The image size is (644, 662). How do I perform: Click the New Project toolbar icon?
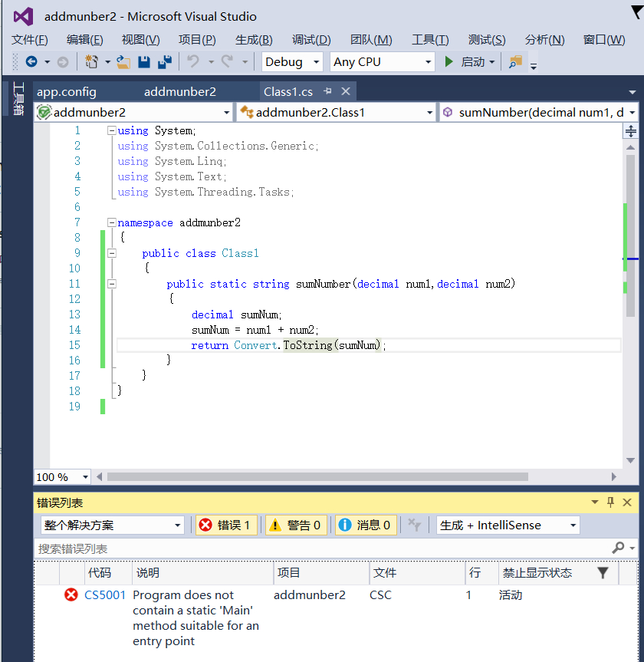pos(92,62)
